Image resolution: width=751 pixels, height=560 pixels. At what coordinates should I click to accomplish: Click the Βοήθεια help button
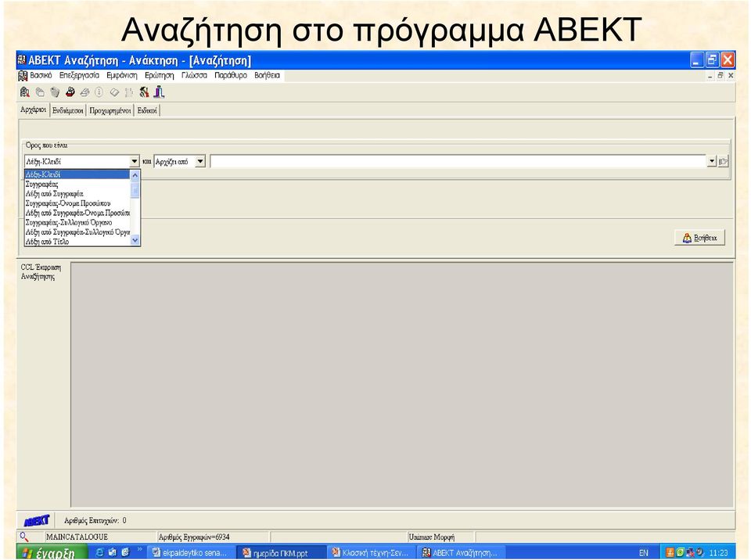[699, 238]
